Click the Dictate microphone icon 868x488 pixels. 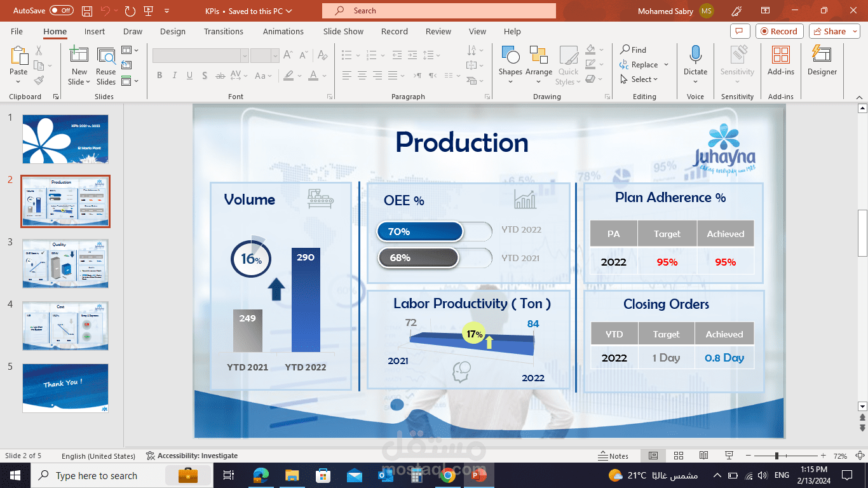tap(695, 55)
